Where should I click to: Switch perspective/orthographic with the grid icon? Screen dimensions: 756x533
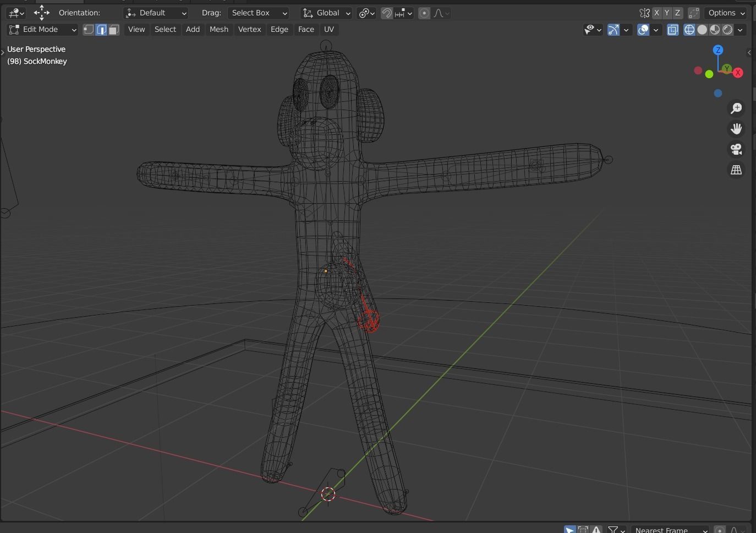(736, 170)
